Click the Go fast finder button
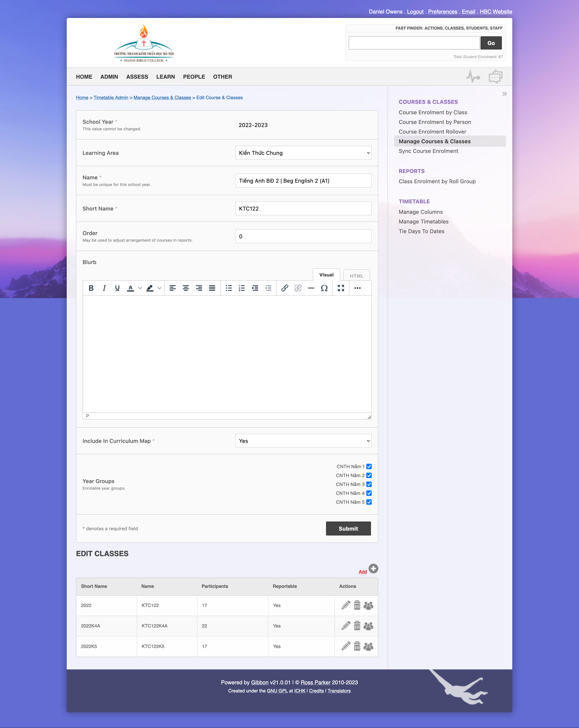The image size is (579, 728). (491, 43)
